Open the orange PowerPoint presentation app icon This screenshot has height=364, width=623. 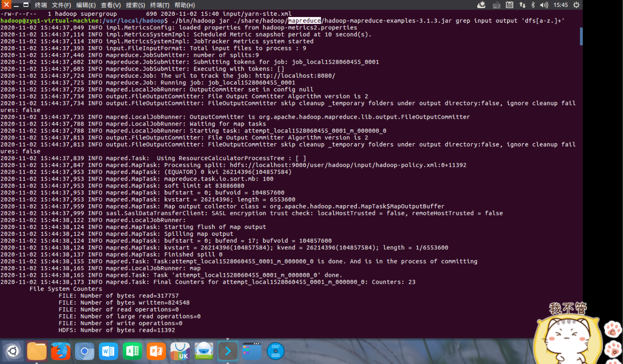[x=156, y=351]
